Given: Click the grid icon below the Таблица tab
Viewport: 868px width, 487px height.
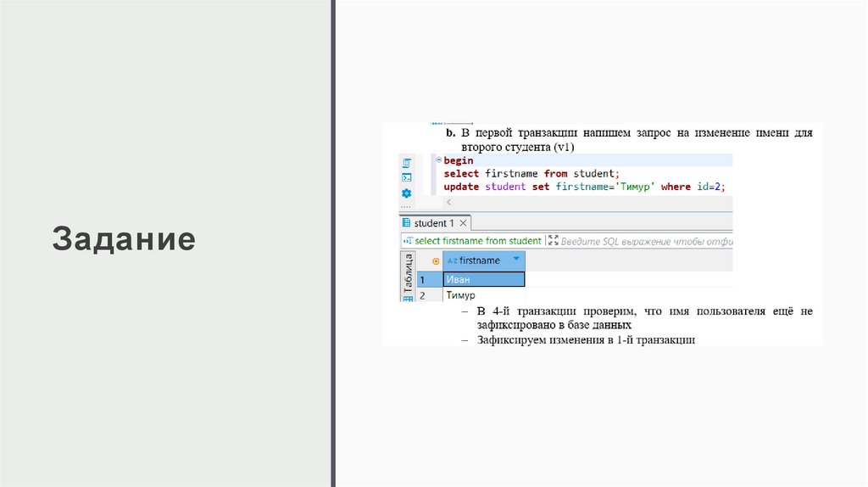Looking at the screenshot, I should click(x=406, y=298).
